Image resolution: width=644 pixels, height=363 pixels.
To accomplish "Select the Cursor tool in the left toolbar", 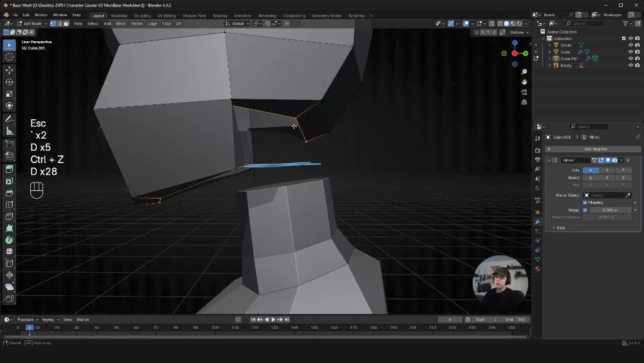I will (9, 57).
